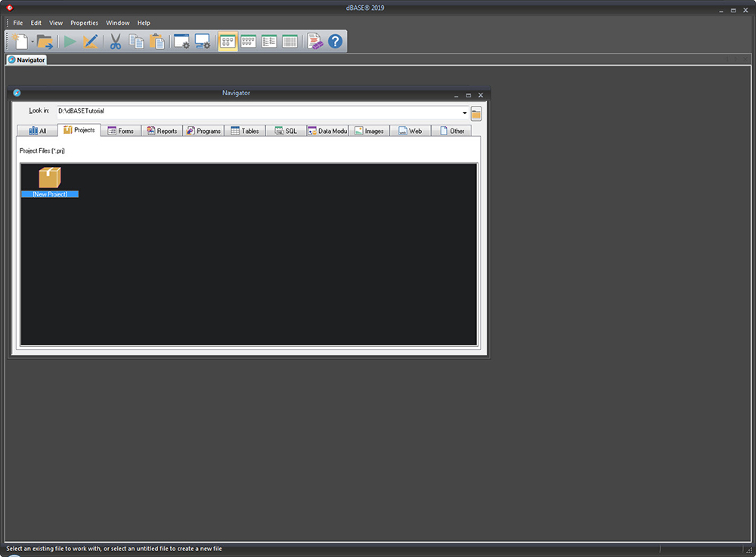Click the Cut scissors icon
756x557 pixels.
115,42
